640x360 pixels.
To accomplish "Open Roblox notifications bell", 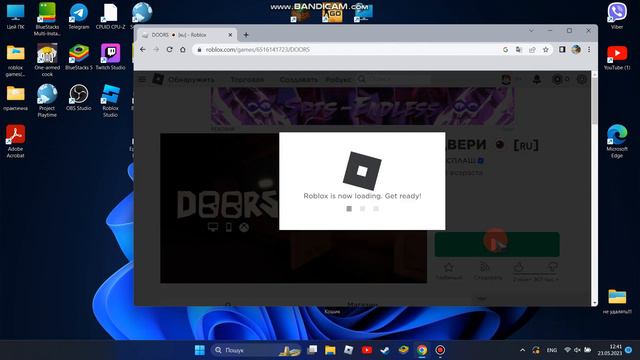I will point(537,79).
